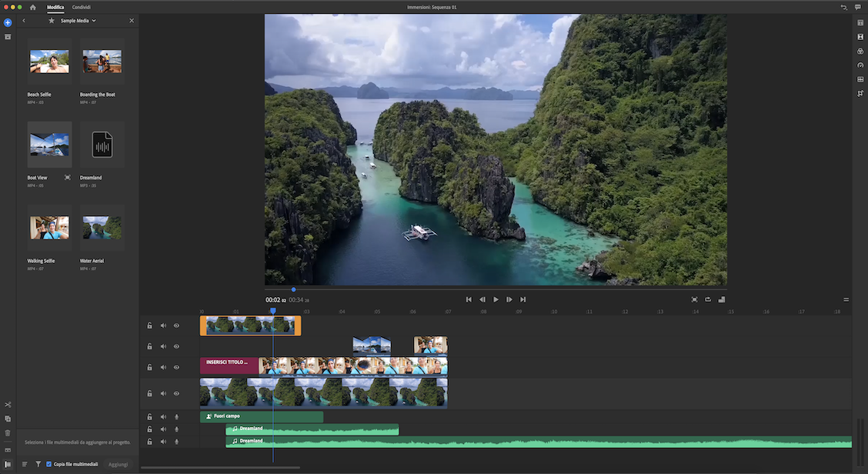Click the duplicate clip icon in left sidebar
Screen dimensions: 868x474
tap(8, 419)
